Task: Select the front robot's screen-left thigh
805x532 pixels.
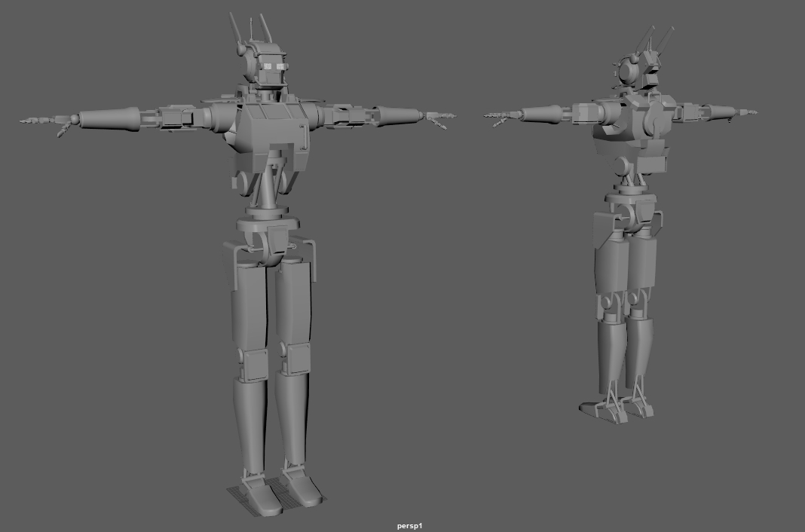Action: pos(249,305)
